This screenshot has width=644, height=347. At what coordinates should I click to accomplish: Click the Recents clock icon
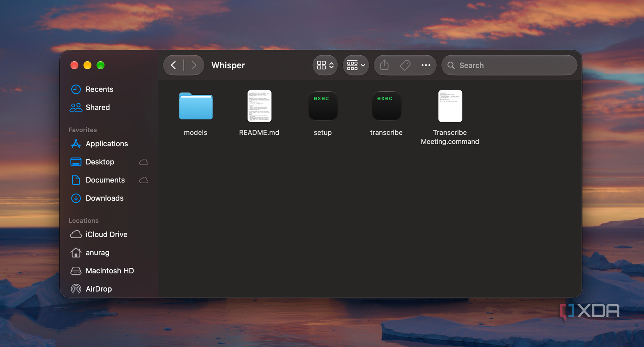(76, 89)
